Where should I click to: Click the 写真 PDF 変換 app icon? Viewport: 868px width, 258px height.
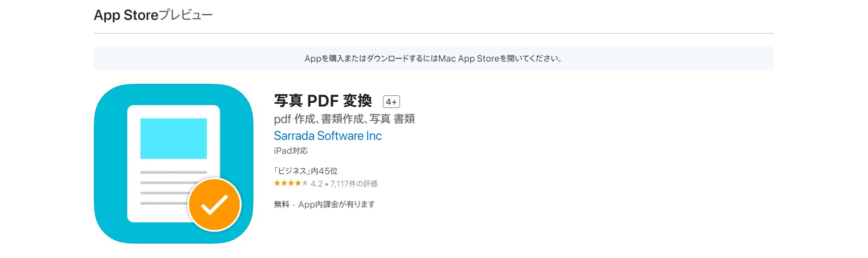173,164
